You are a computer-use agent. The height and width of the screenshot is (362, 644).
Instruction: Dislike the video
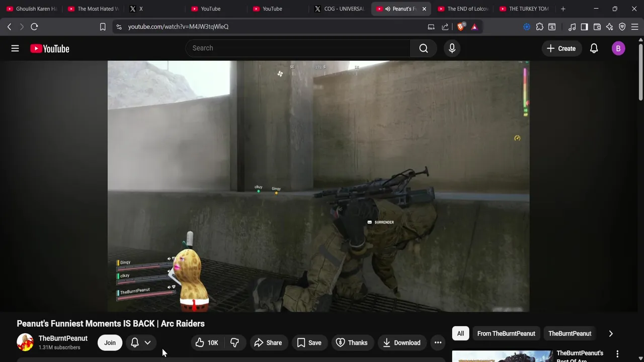point(234,343)
